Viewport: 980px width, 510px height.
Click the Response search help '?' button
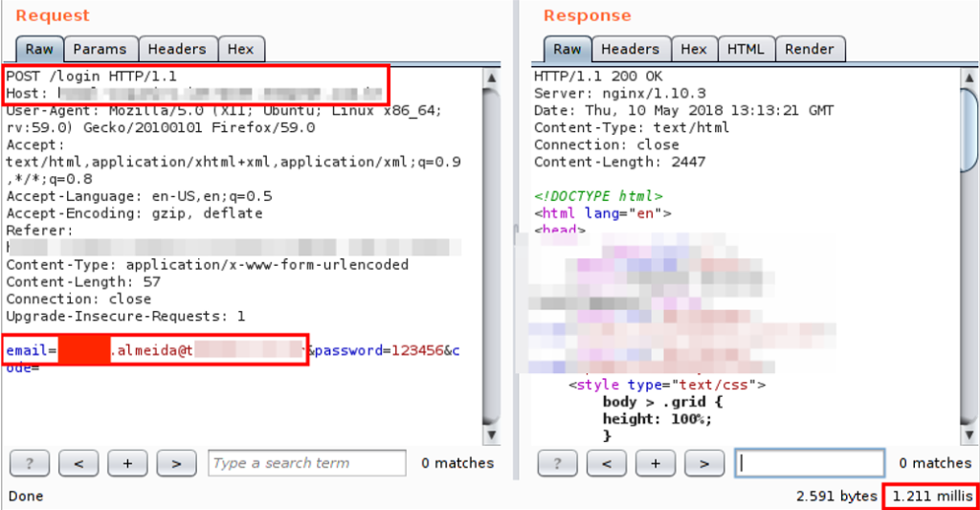pyautogui.click(x=558, y=463)
